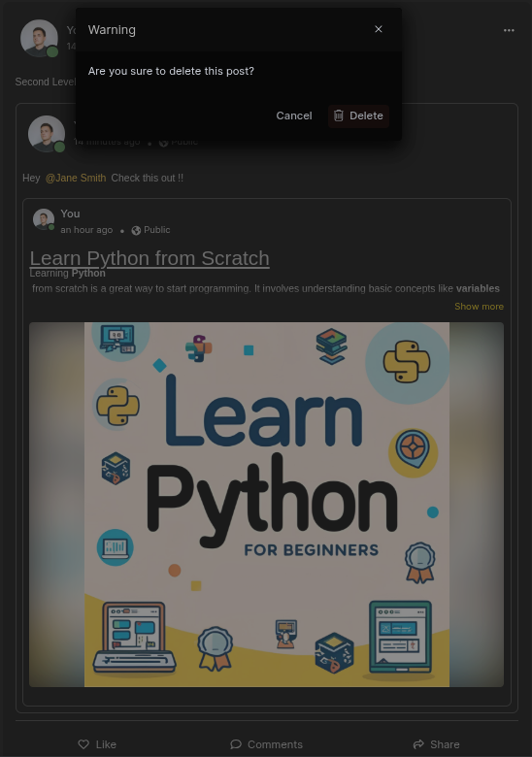Click the shared post author avatar
The image size is (532, 757).
click(x=47, y=134)
